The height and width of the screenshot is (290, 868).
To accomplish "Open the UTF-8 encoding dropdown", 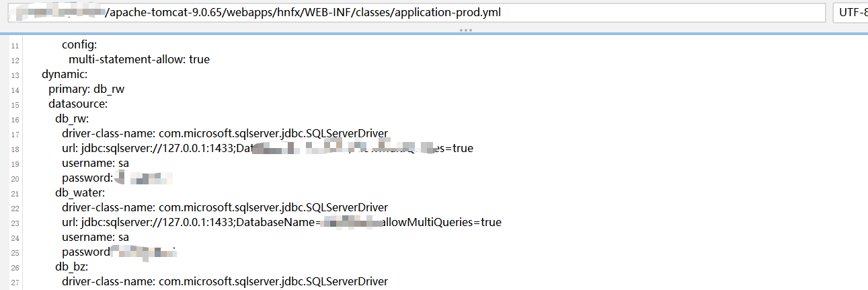I will click(x=851, y=13).
